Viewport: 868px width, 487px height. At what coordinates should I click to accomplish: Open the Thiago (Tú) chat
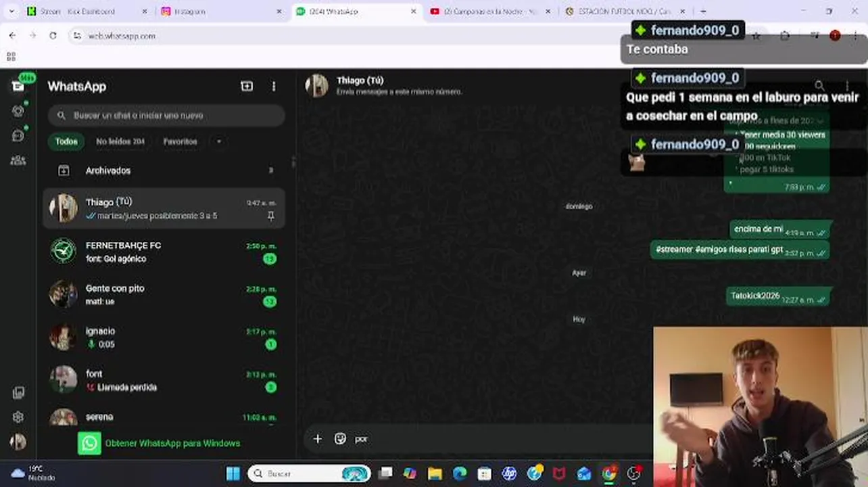[164, 208]
